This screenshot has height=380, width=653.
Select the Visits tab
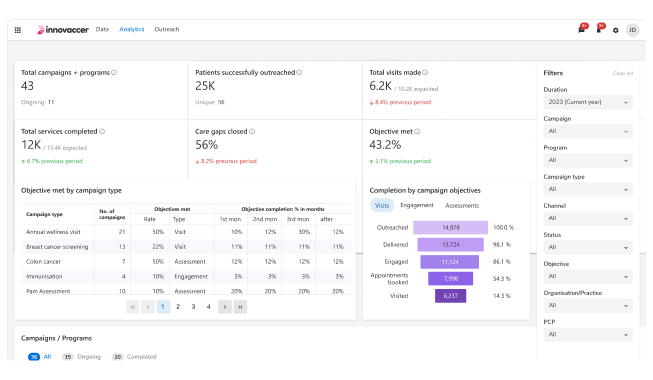point(382,205)
